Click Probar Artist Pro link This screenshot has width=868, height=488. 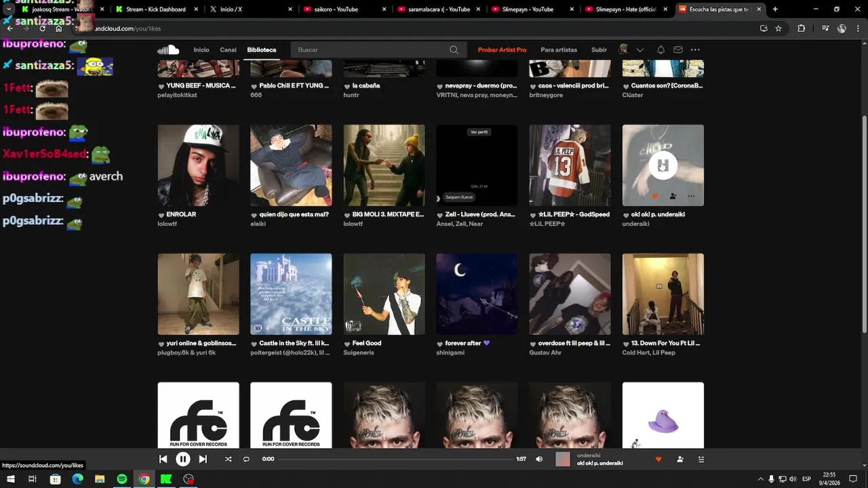(x=502, y=49)
